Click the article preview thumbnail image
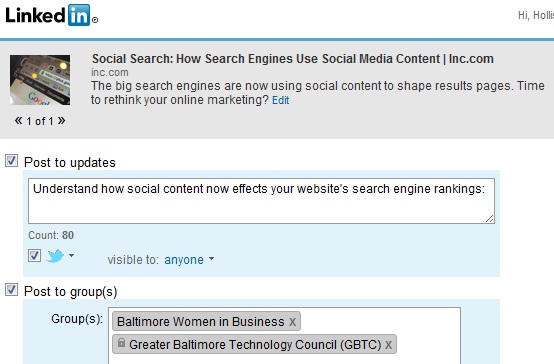Viewport: 554px width, 364px height. point(40,80)
